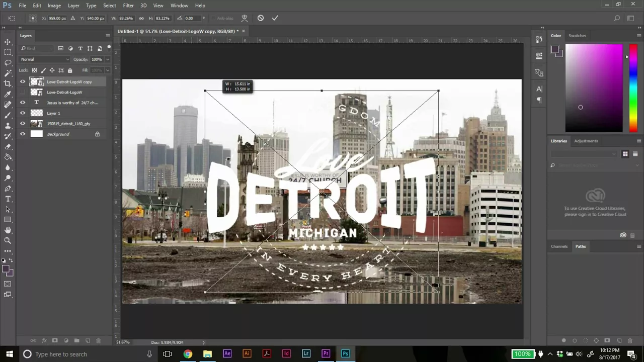This screenshot has height=362, width=644.
Task: Select the Brush tool
Action: pos(8,115)
